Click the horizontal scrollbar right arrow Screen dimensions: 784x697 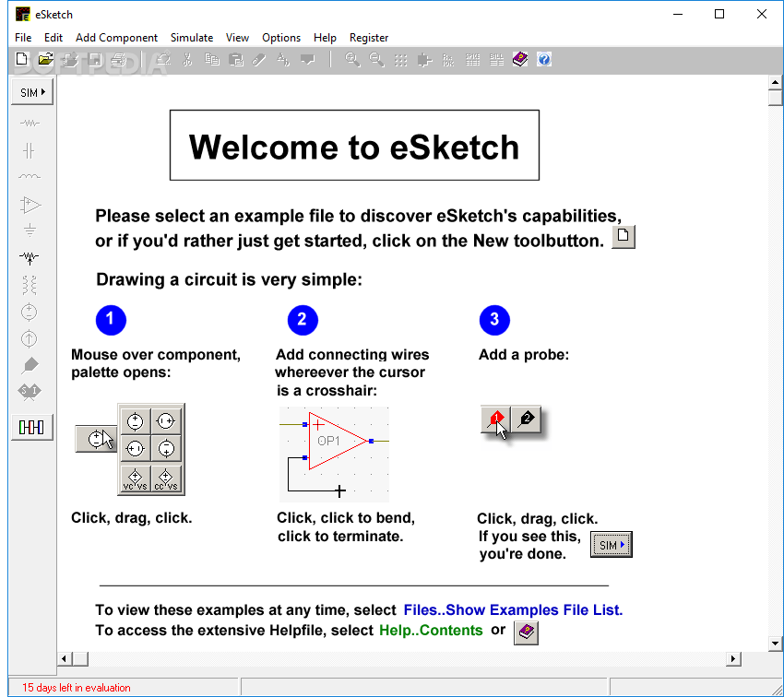733,658
